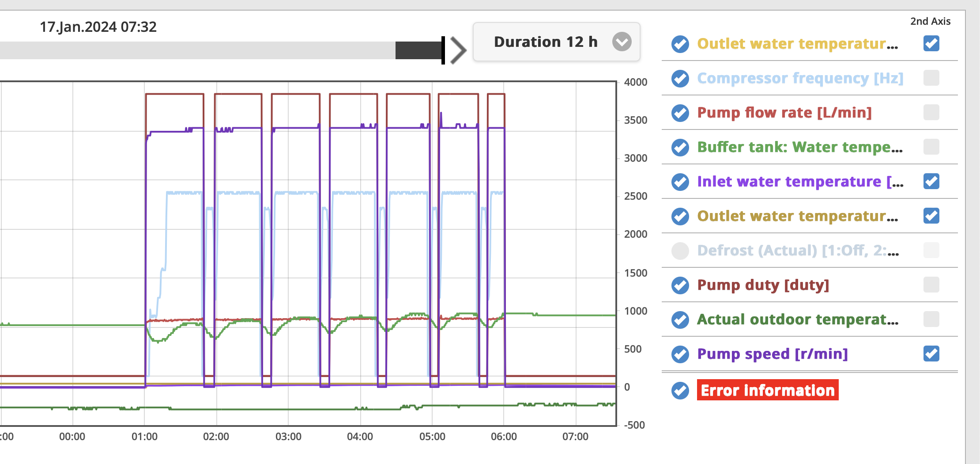Image resolution: width=980 pixels, height=464 pixels.
Task: Toggle the Inlet water temperature check circle
Action: coord(680,182)
